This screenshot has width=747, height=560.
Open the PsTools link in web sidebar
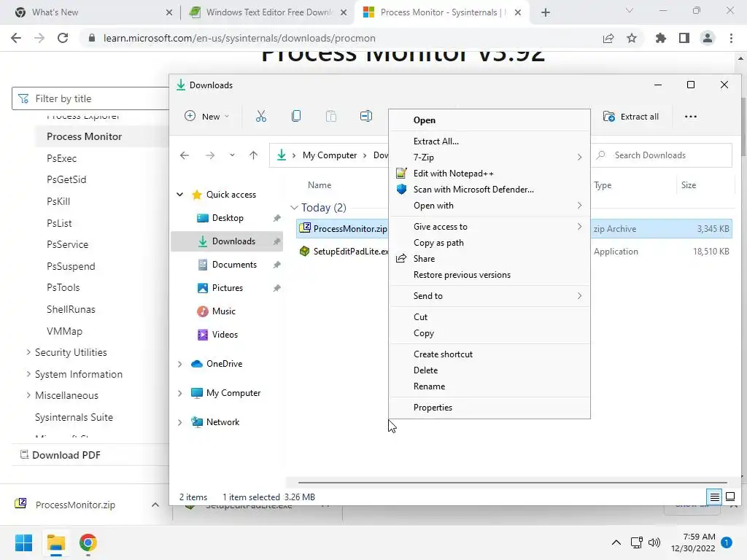click(x=63, y=287)
